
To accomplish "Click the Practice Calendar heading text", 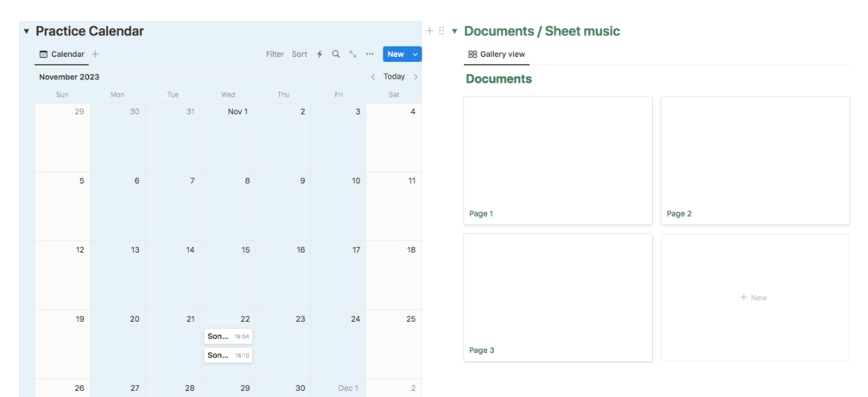I will click(90, 32).
